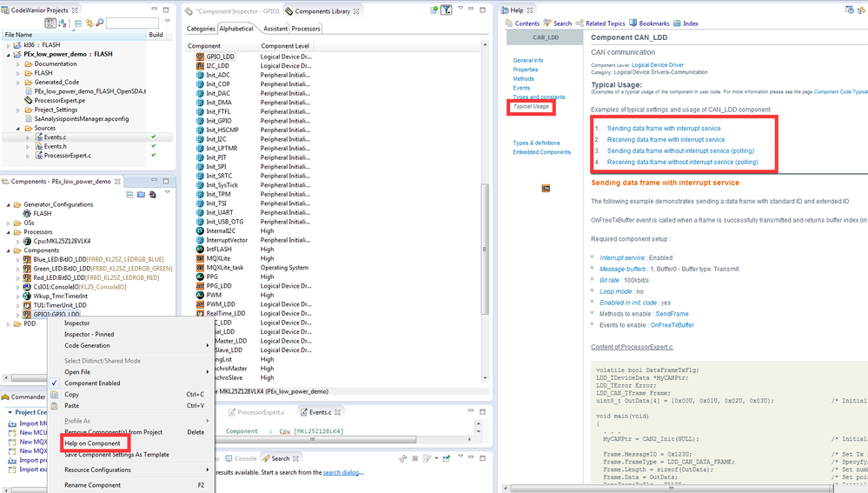This screenshot has height=493, width=868.
Task: Collapse the Sources folder
Action: point(18,128)
